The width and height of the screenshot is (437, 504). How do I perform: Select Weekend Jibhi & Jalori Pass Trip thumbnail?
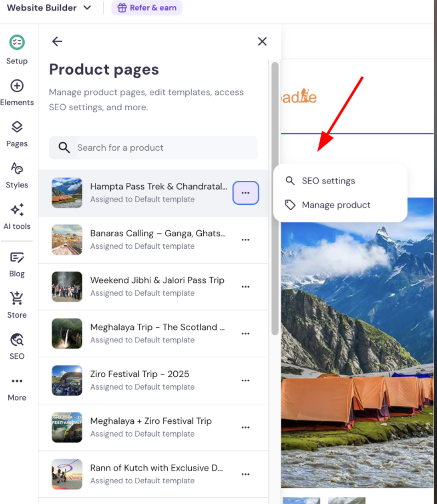[x=67, y=287]
